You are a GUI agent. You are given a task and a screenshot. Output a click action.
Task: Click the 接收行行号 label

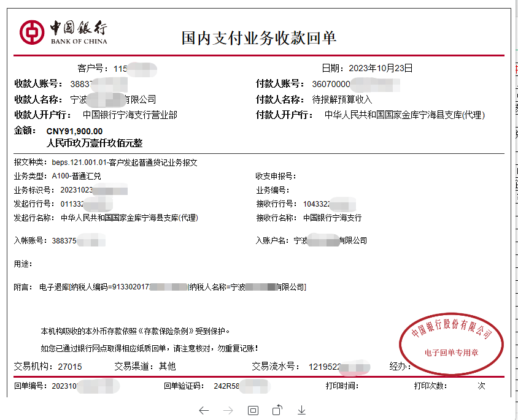click(x=276, y=204)
